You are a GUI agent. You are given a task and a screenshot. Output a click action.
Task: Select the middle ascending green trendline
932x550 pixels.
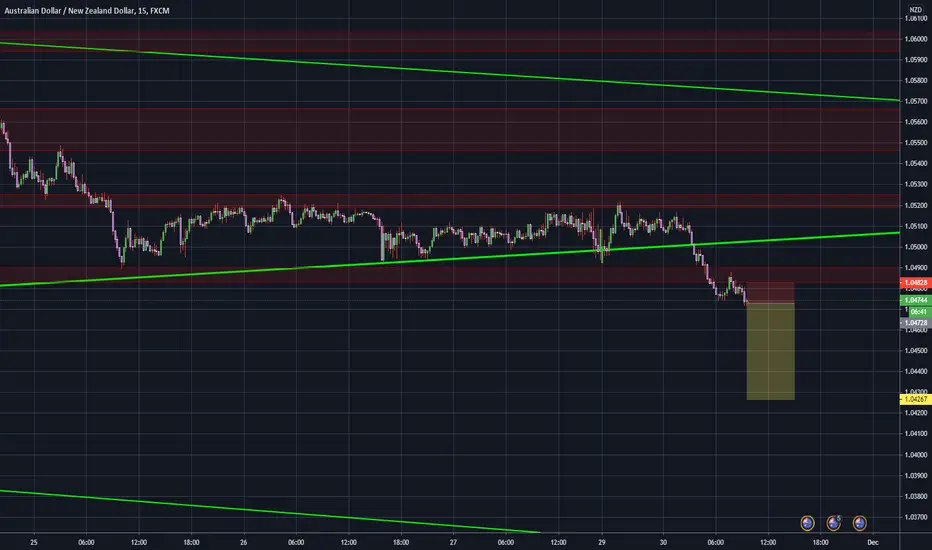tap(449, 259)
